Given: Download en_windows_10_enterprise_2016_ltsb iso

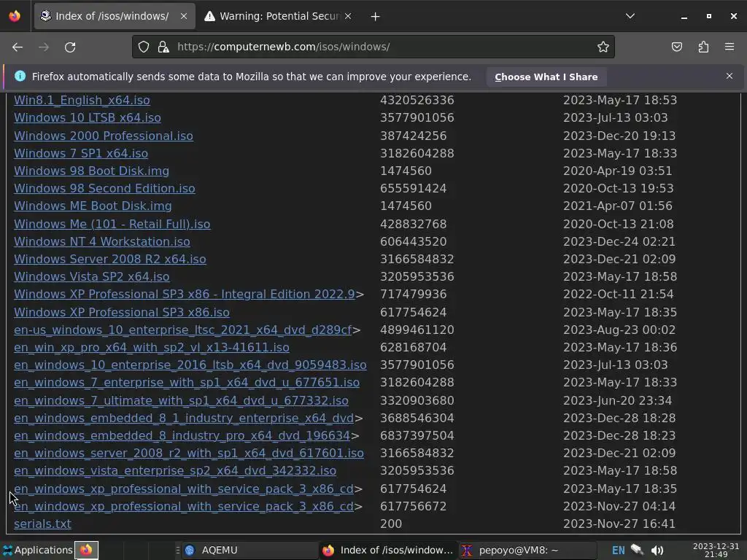Looking at the screenshot, I should click(x=190, y=365).
